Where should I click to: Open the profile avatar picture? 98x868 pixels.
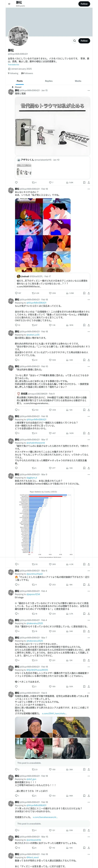click(18, 36)
